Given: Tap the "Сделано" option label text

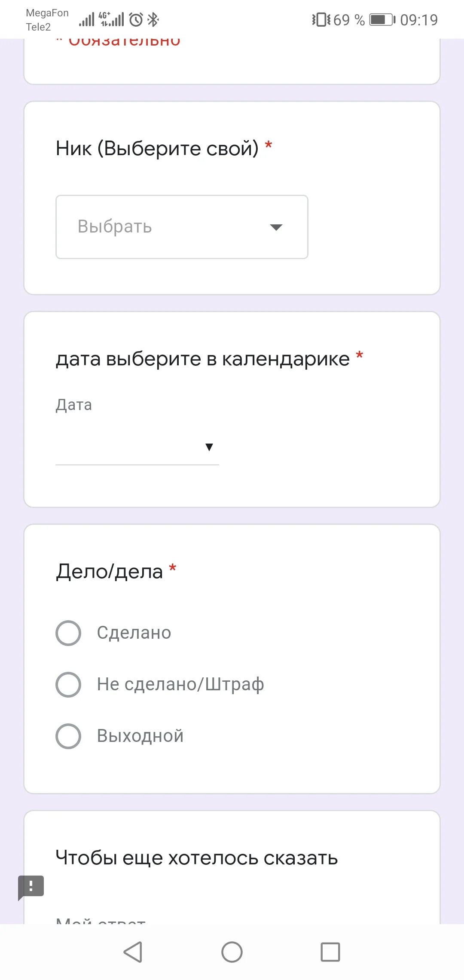Looking at the screenshot, I should point(134,633).
